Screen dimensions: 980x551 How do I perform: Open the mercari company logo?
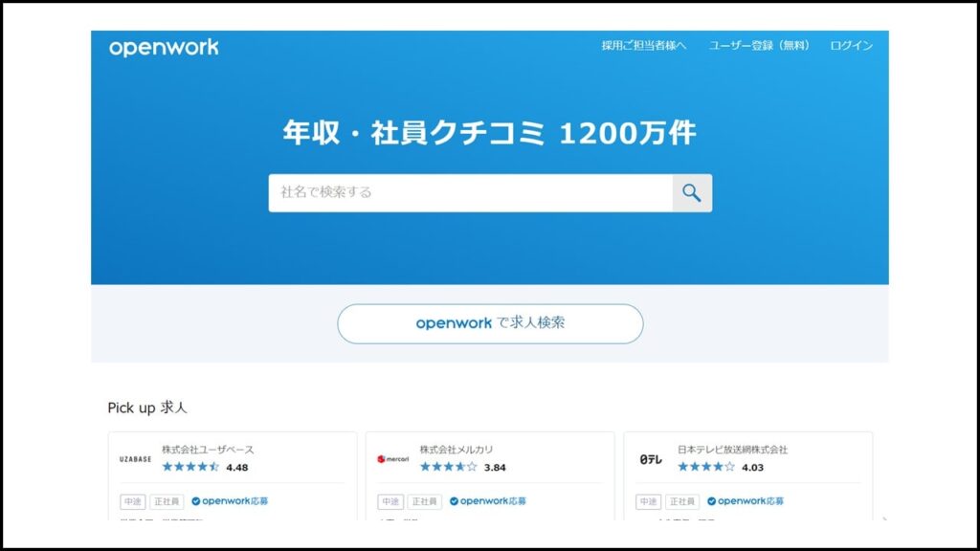393,459
